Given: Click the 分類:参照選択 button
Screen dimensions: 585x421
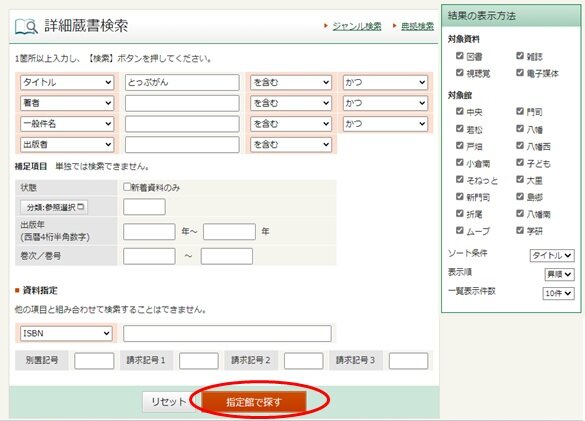Looking at the screenshot, I should (x=54, y=207).
